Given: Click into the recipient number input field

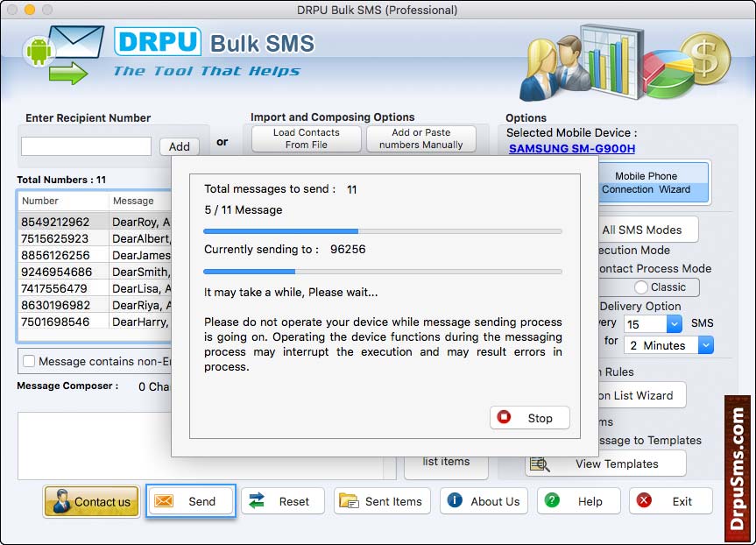Looking at the screenshot, I should tap(87, 146).
